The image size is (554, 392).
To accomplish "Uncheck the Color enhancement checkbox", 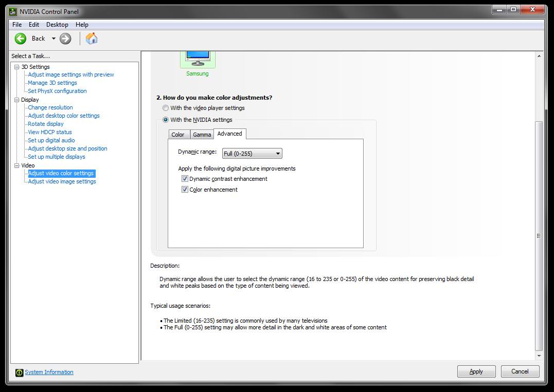I will click(185, 190).
